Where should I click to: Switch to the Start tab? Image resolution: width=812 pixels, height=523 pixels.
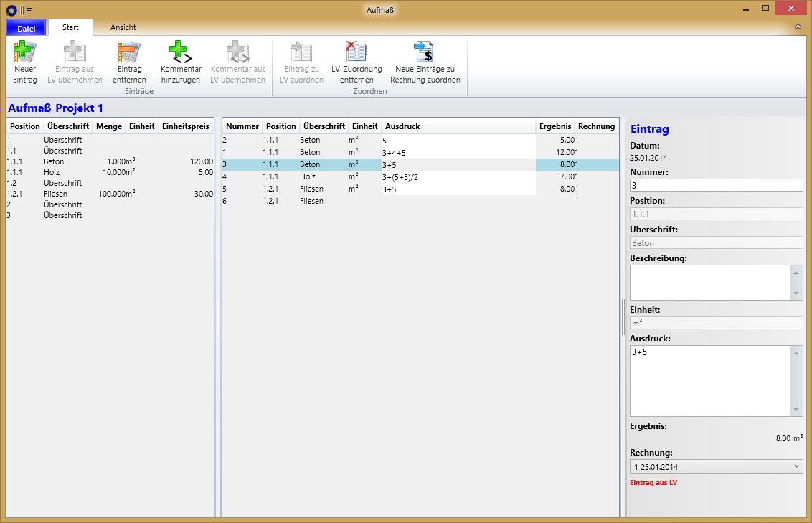(x=70, y=27)
